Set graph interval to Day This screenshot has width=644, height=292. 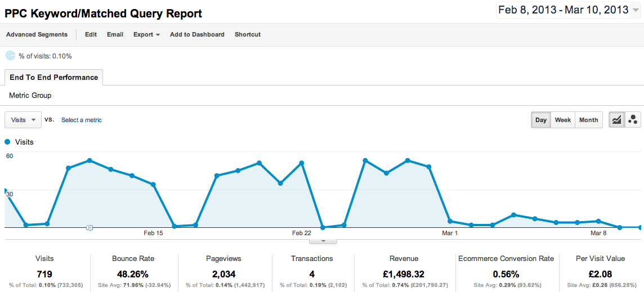click(541, 120)
